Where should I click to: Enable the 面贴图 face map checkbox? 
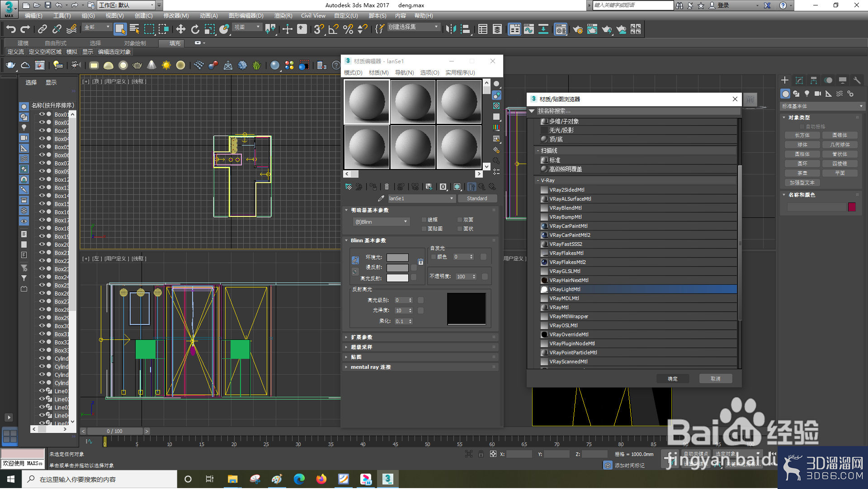pos(424,229)
